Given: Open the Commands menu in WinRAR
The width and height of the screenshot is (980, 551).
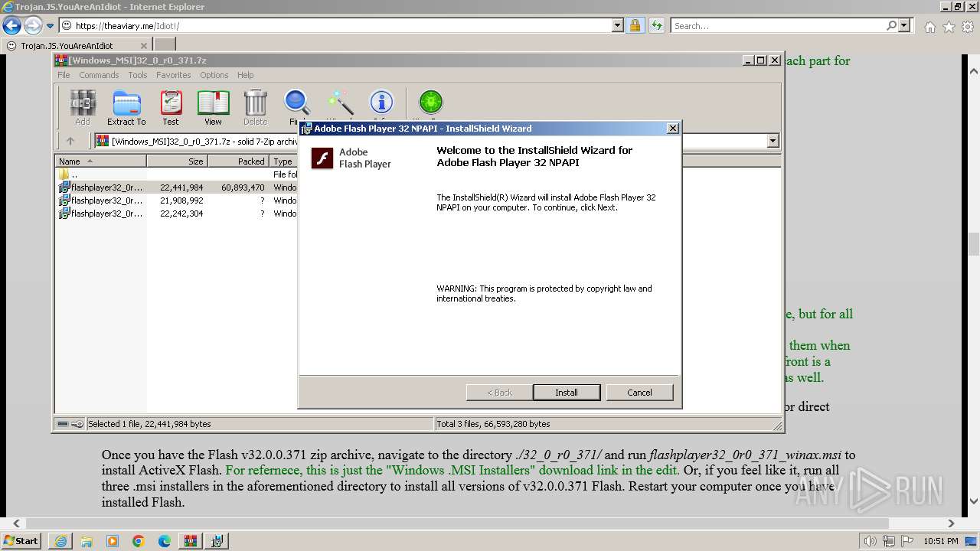Looking at the screenshot, I should point(99,75).
